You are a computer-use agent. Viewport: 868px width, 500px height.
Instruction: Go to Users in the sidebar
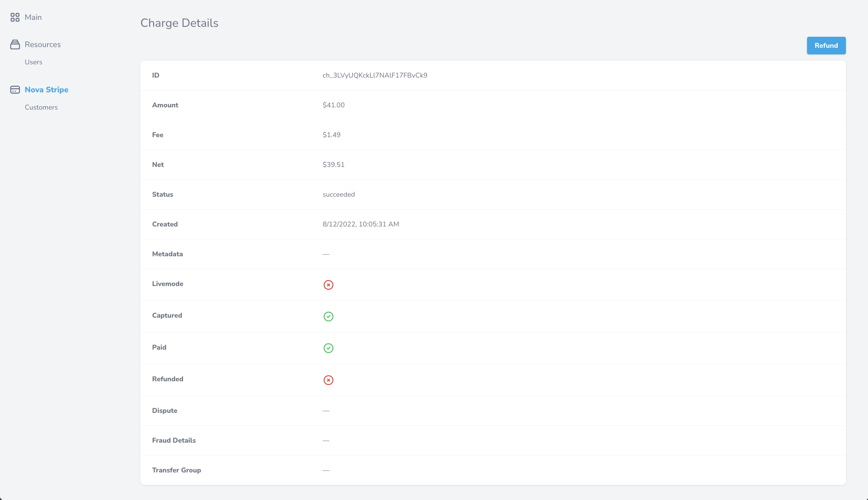33,62
